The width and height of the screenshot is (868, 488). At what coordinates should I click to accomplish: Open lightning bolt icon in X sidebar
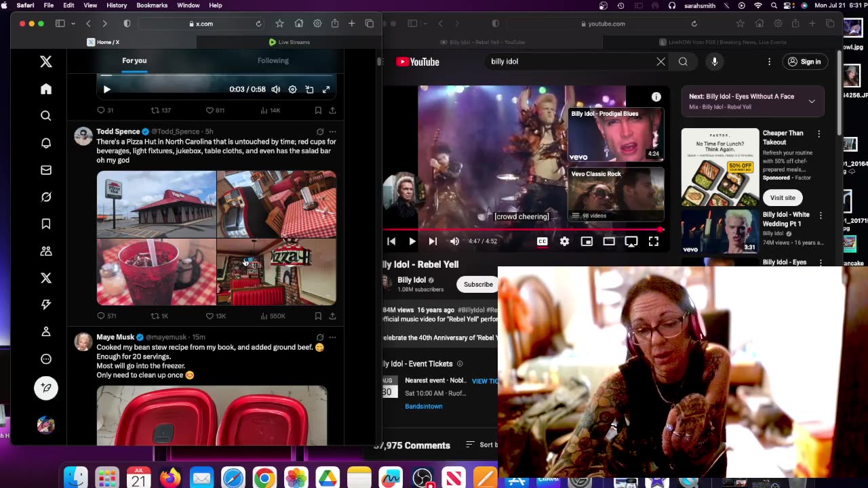pyautogui.click(x=46, y=304)
